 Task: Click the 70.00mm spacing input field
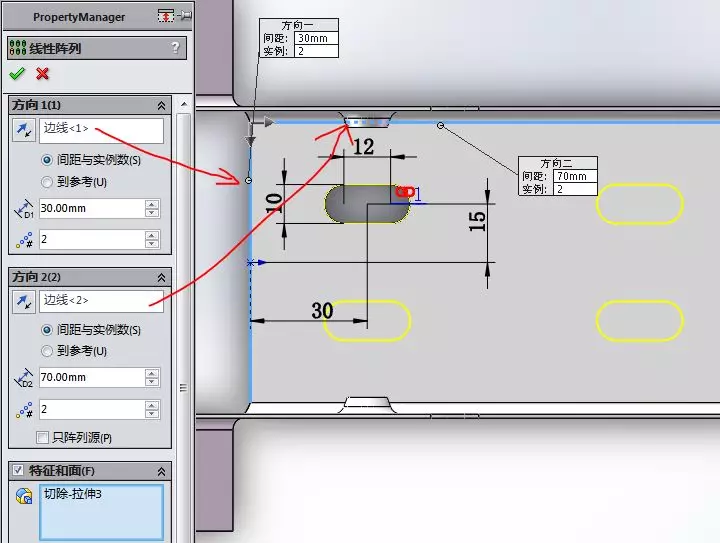coord(92,377)
